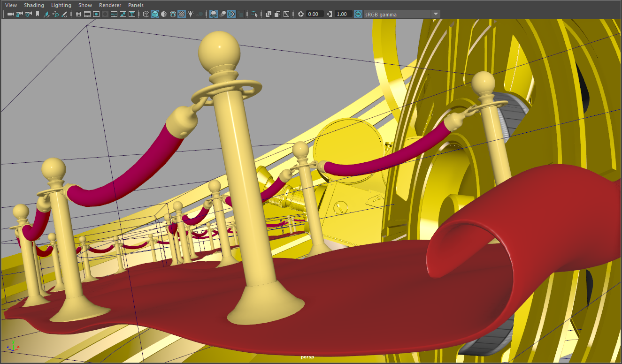The width and height of the screenshot is (622, 364).
Task: Click the persp camera label
Action: pyautogui.click(x=307, y=357)
